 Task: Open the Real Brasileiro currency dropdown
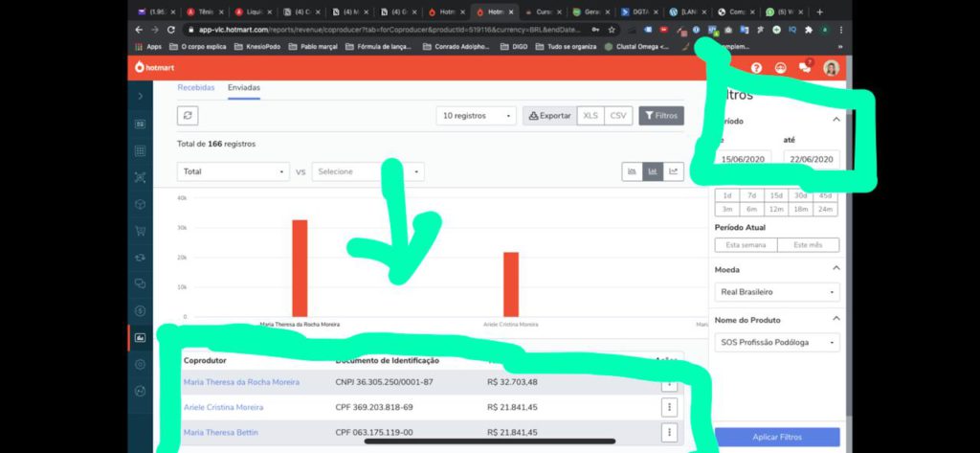click(x=777, y=292)
